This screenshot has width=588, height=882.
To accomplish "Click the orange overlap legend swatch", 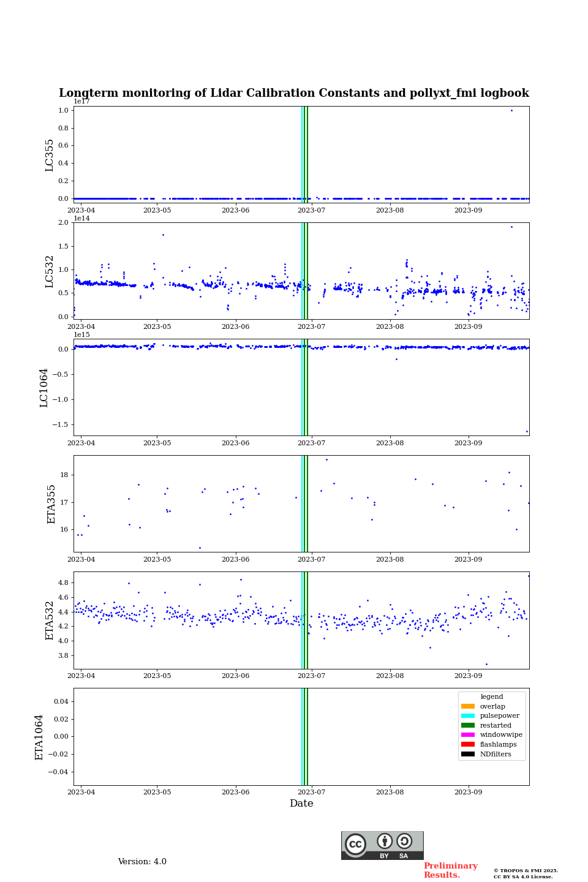I will (468, 706).
